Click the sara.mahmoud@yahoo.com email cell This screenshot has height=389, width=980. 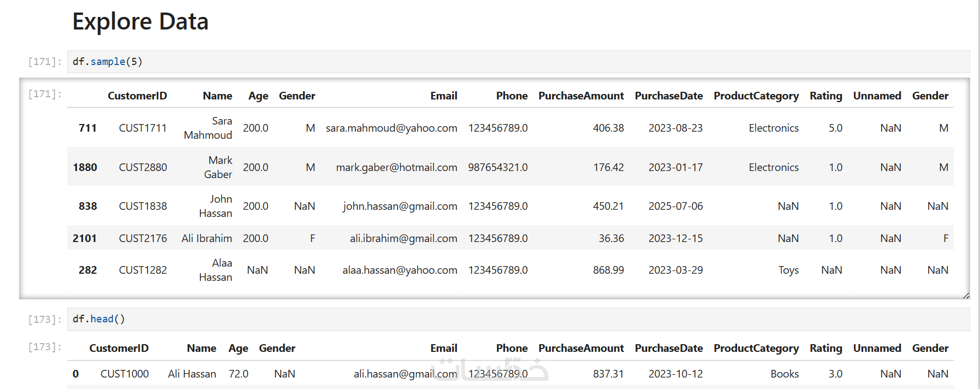(391, 128)
